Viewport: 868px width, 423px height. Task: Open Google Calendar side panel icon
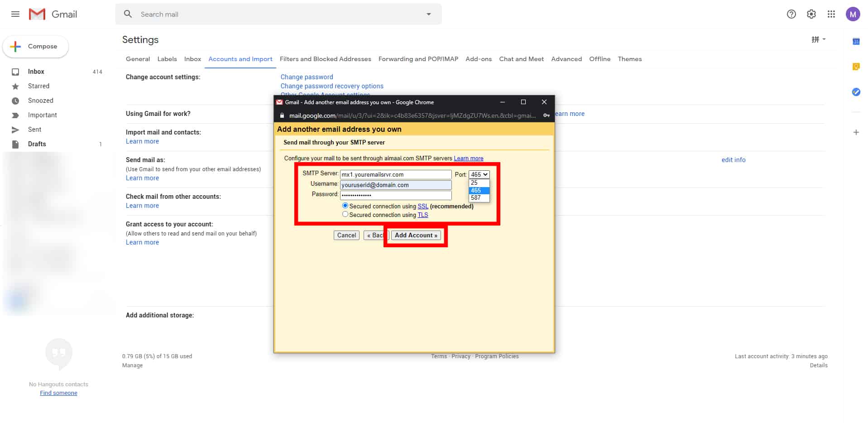[x=856, y=42]
